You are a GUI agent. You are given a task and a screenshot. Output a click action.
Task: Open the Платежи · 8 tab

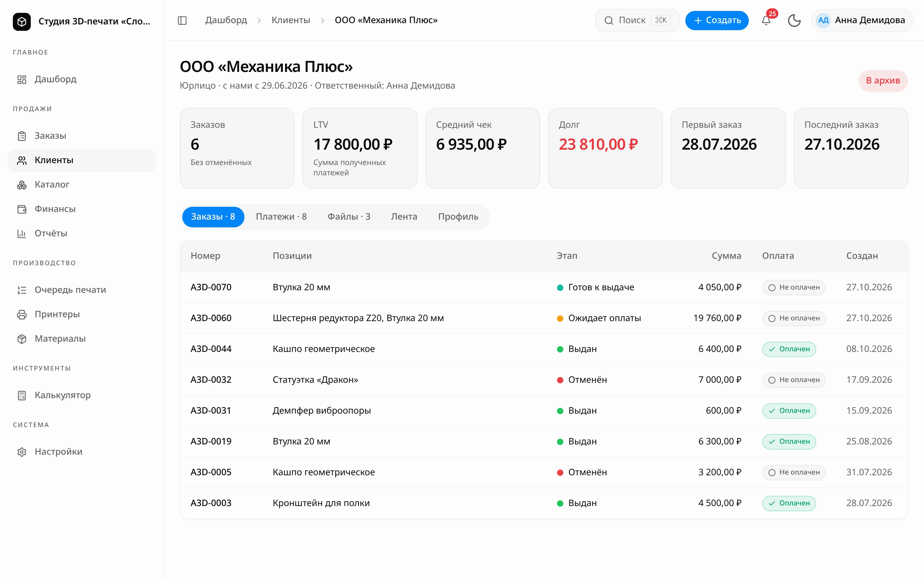click(281, 217)
